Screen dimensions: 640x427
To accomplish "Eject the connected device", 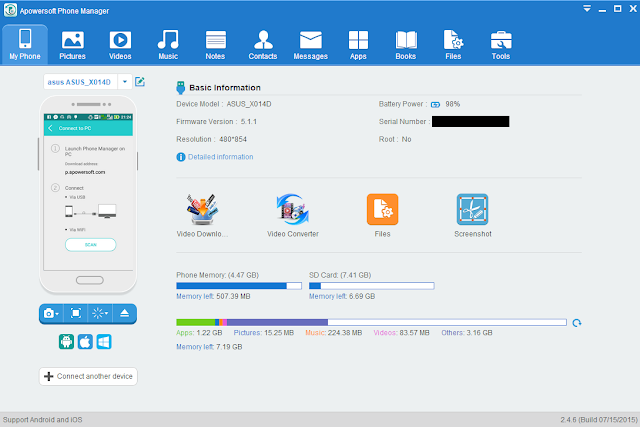I will click(x=124, y=314).
